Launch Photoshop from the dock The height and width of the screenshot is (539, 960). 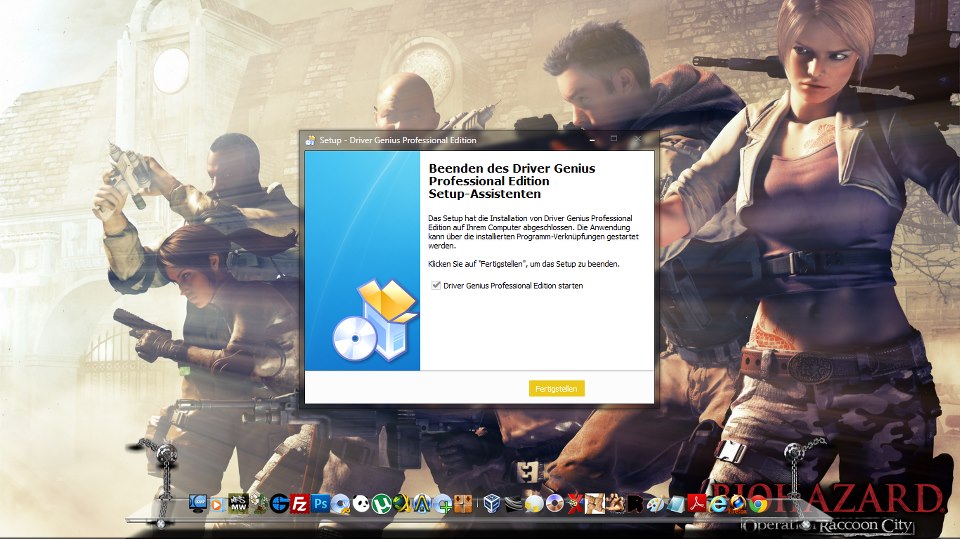[x=320, y=503]
